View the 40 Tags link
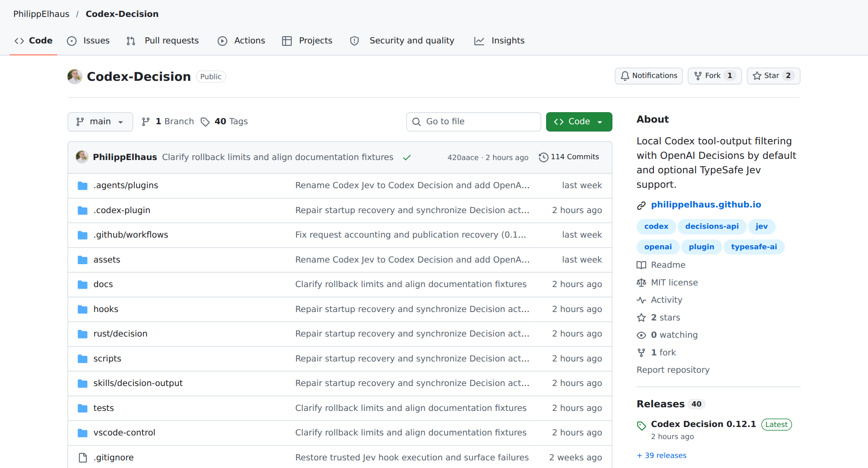 point(224,121)
